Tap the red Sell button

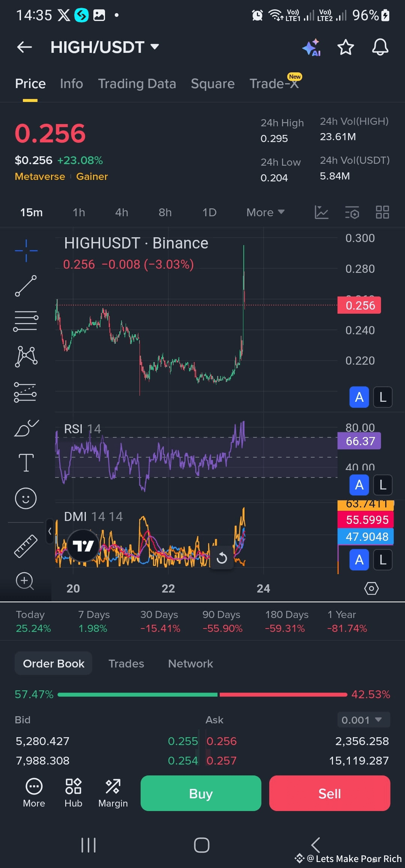(x=330, y=793)
